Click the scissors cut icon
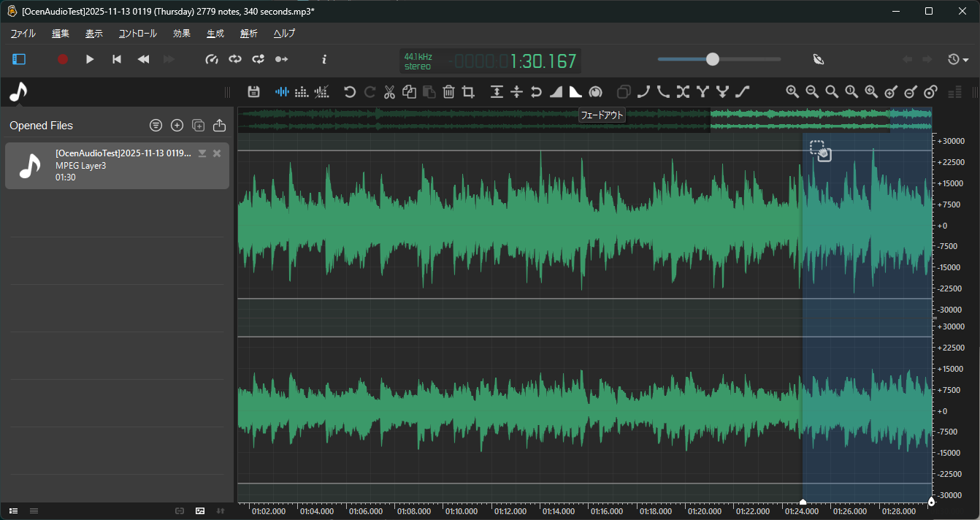 coord(389,91)
